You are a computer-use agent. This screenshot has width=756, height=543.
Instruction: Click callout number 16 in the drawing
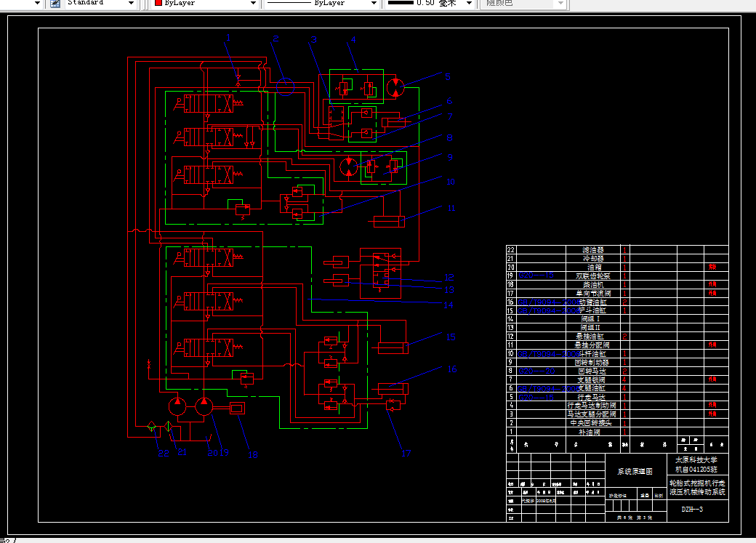point(451,369)
